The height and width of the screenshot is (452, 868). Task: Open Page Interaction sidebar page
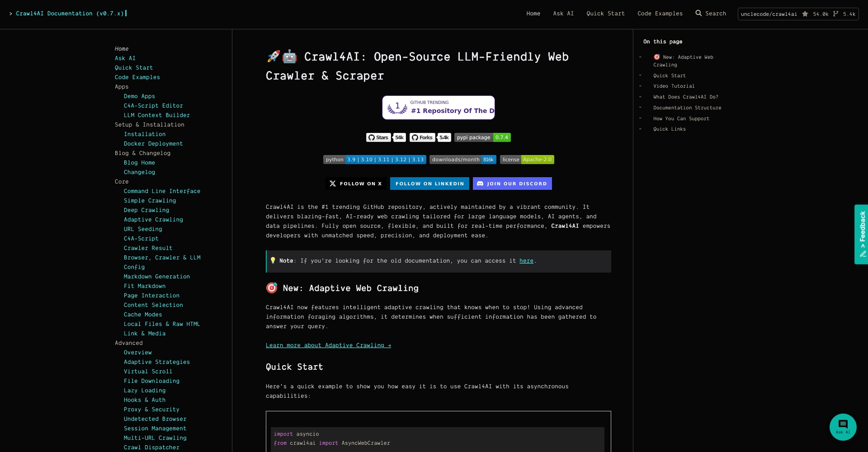pyautogui.click(x=151, y=296)
